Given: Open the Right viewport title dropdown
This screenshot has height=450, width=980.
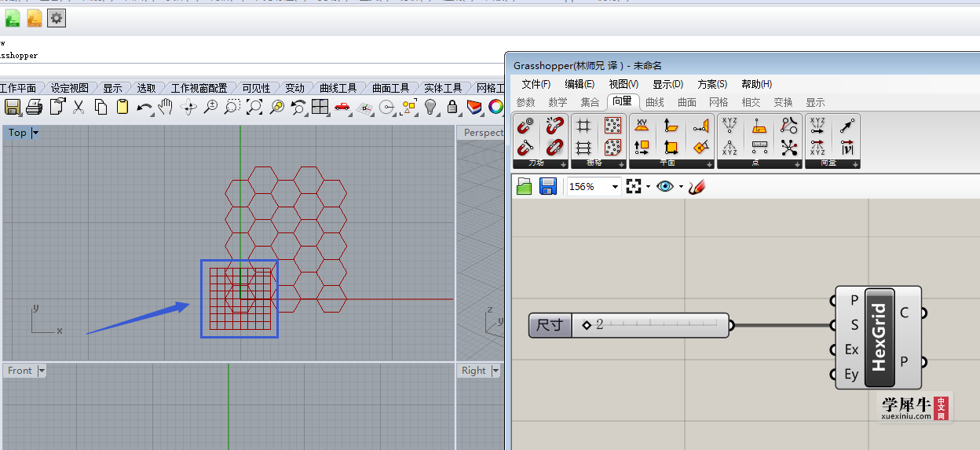Looking at the screenshot, I should 495,371.
